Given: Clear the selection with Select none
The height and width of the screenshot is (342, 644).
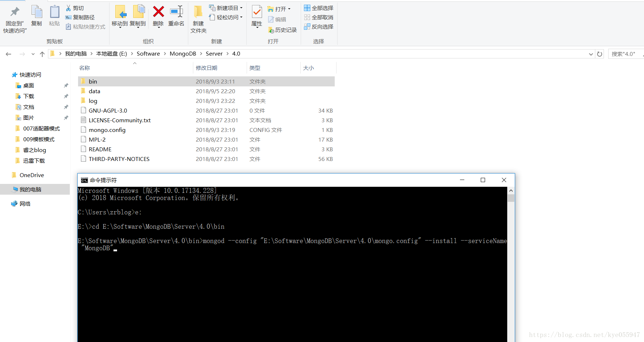Looking at the screenshot, I should (x=319, y=17).
